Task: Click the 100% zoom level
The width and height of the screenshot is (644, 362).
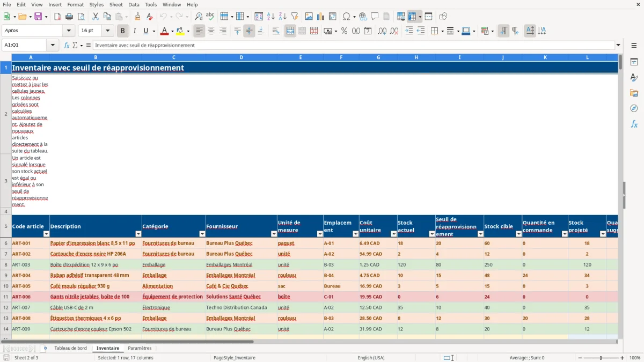Action: point(635,358)
